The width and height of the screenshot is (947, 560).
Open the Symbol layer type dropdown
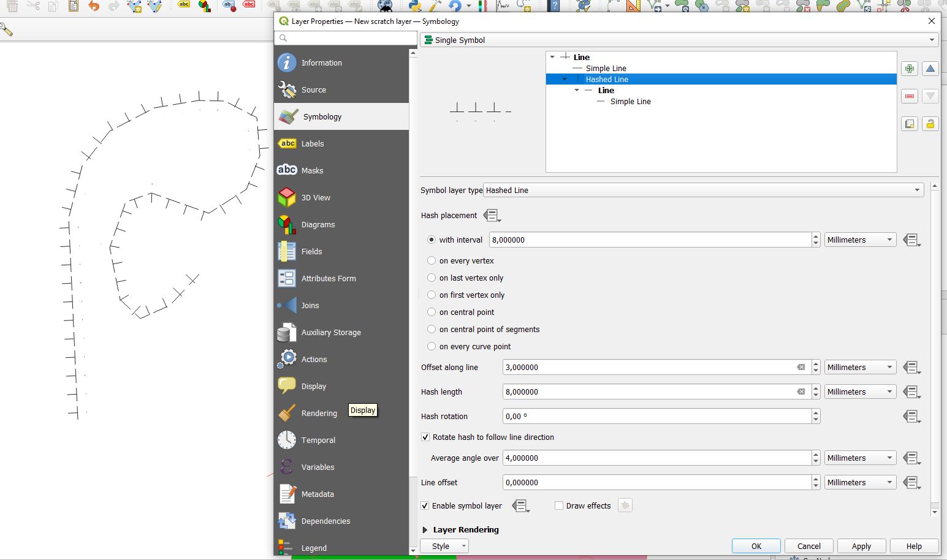703,191
